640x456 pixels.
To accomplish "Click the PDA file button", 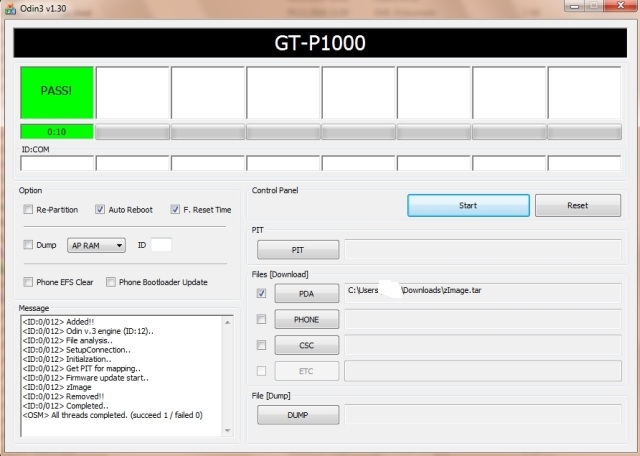I will [x=307, y=294].
